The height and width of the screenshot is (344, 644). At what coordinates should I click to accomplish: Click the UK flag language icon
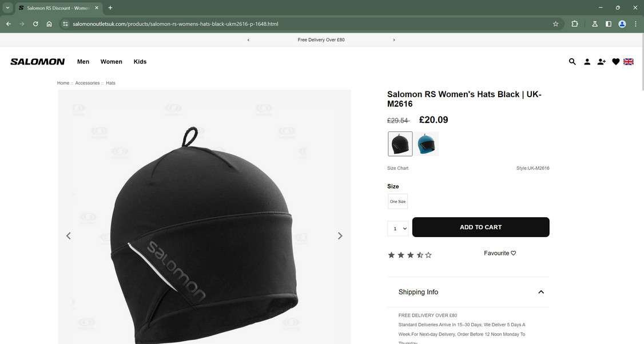pos(629,62)
